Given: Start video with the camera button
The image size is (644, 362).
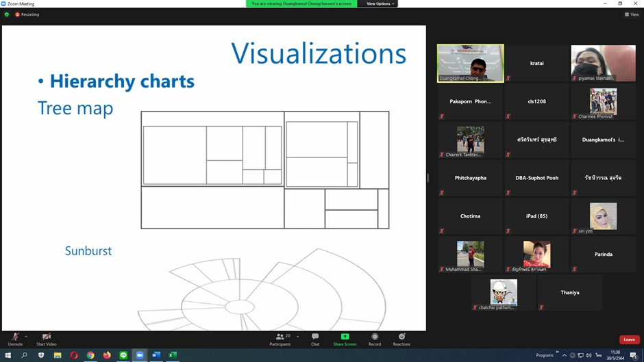Looking at the screenshot, I should click(x=46, y=338).
